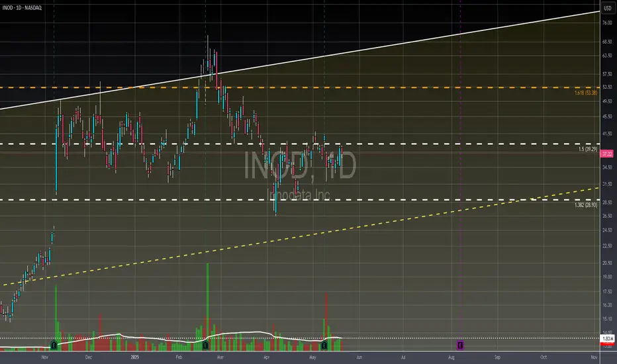Click the 41.50 price axis label
Viewport: 617px width, 364px height.
tap(607, 134)
